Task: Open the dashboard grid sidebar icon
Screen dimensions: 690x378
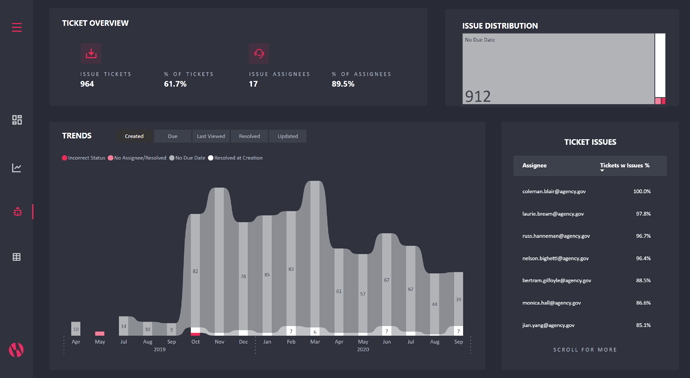Action: pos(17,120)
